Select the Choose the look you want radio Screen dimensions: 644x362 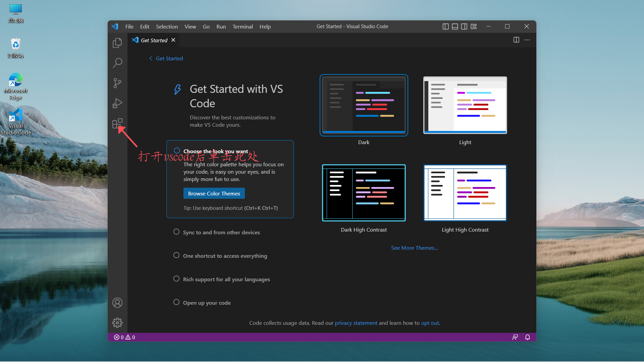pos(177,150)
